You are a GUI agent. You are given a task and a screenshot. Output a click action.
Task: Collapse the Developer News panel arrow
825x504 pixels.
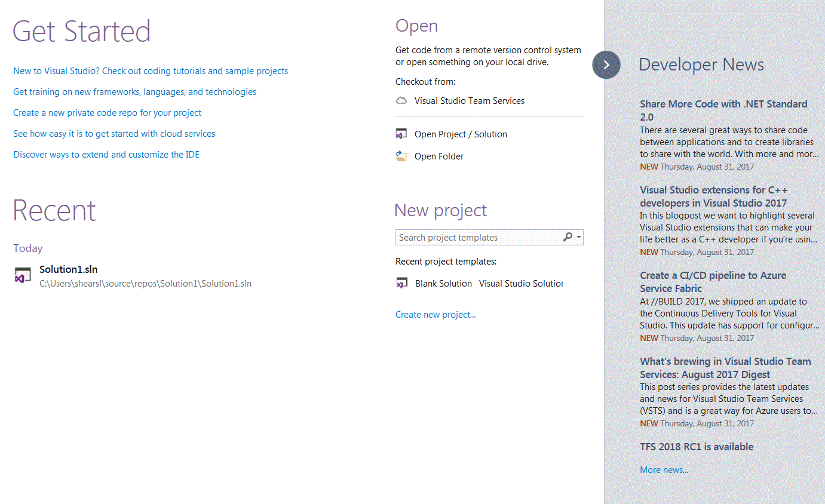click(x=606, y=64)
